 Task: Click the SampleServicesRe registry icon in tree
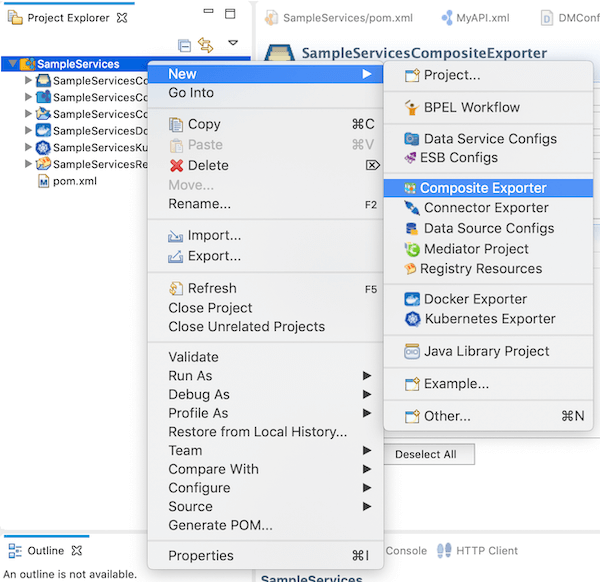[x=43, y=164]
